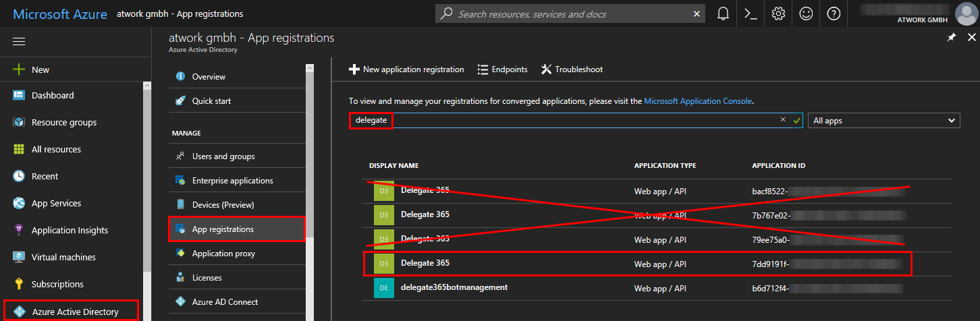
Task: Open Cloud Shell from top bar
Action: point(751,13)
